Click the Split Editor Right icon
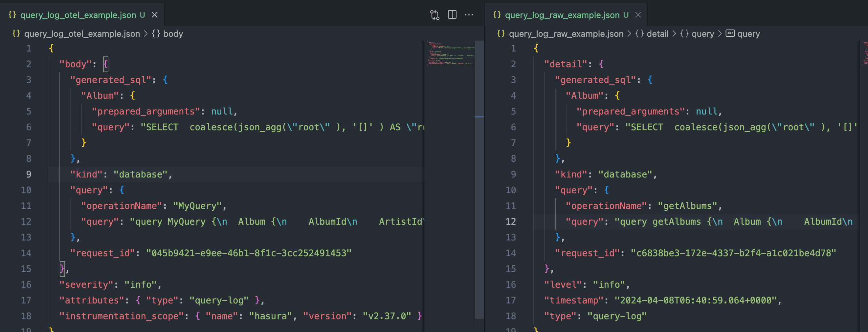The height and width of the screenshot is (332, 868). coord(452,15)
